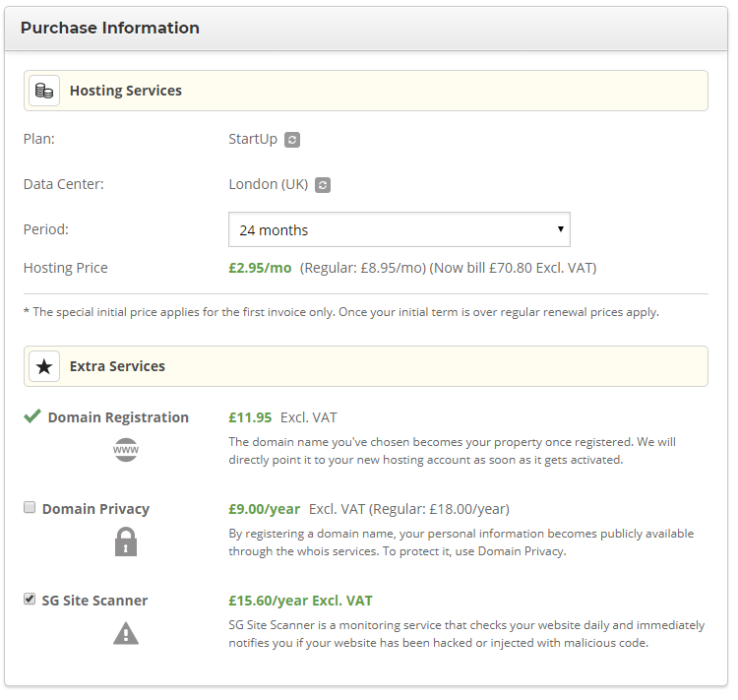
Task: Click the change plan refresh icon beside StartUp
Action: [292, 140]
